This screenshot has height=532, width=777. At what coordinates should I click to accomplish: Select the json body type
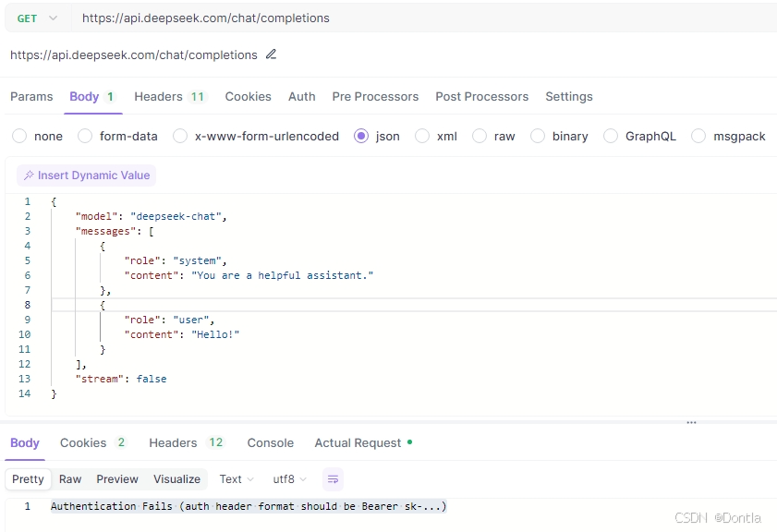(377, 136)
